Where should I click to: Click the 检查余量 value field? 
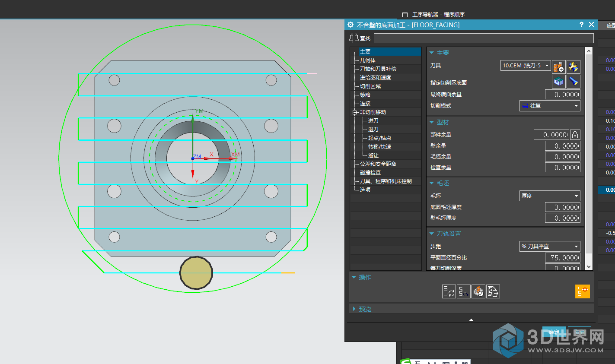click(x=562, y=168)
